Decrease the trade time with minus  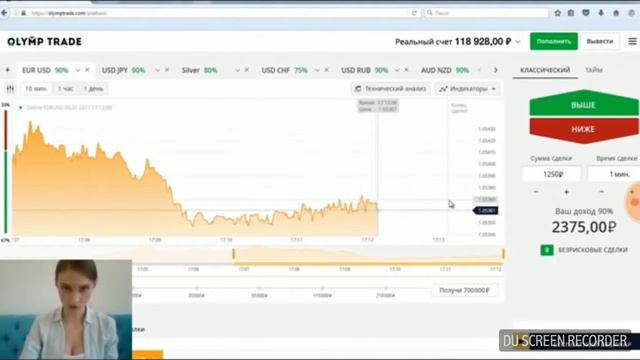(601, 192)
